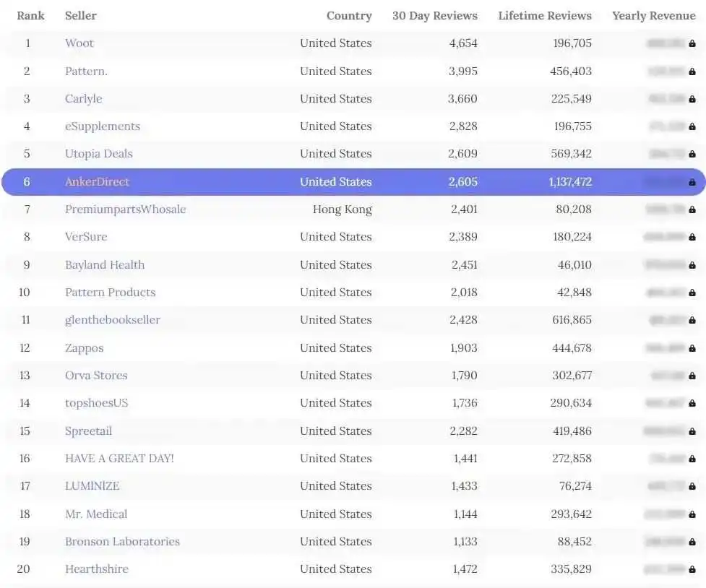The height and width of the screenshot is (588, 706).
Task: Sort by the Seller column header
Action: click(x=81, y=16)
